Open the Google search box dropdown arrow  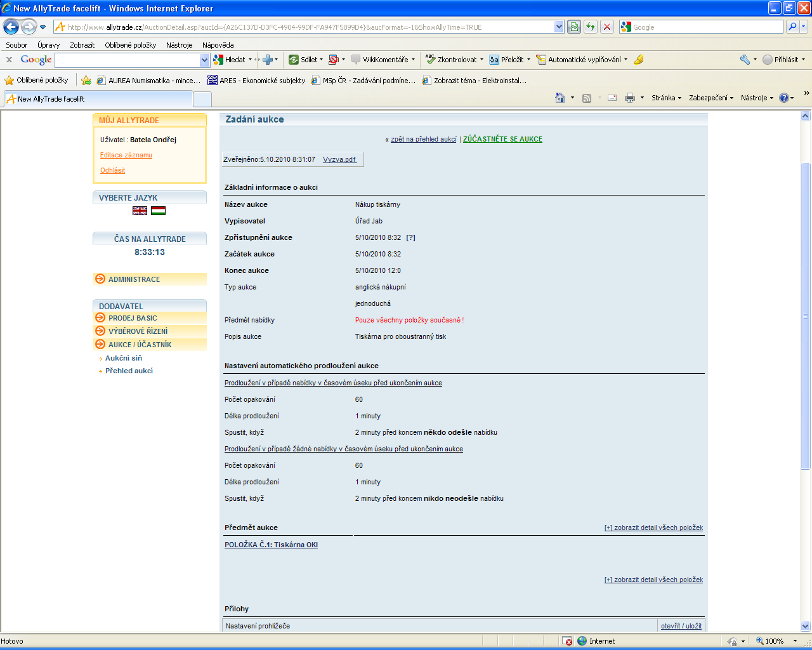(204, 60)
